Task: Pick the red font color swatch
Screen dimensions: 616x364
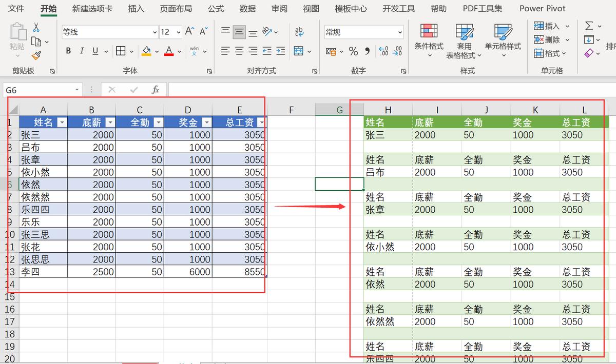Action: point(168,55)
